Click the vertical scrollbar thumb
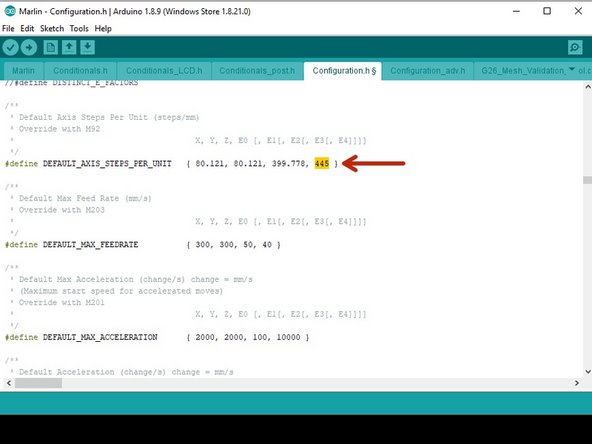Screen dimensions: 592x444 (x=587, y=180)
